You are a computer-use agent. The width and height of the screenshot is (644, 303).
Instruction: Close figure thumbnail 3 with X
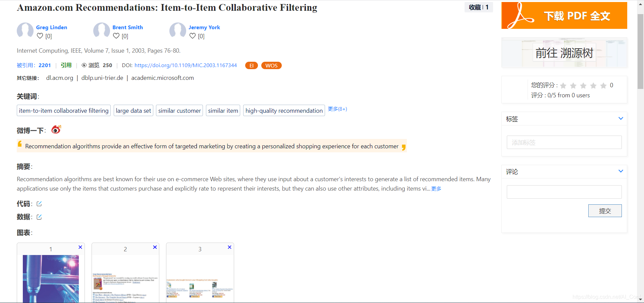(x=230, y=247)
